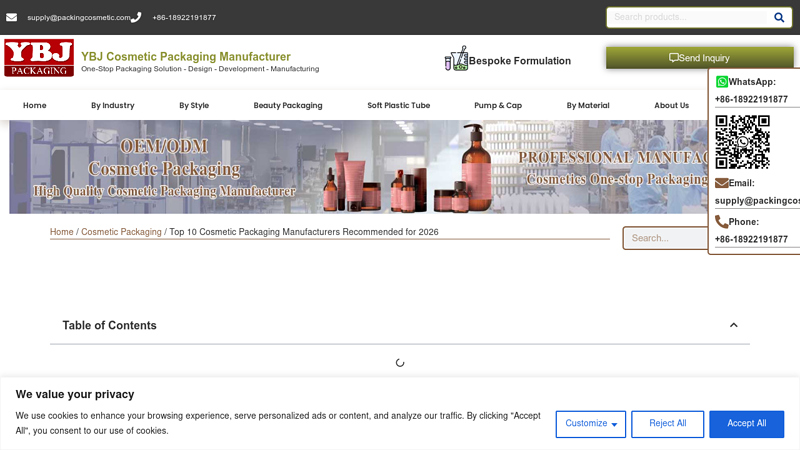
Task: Expand the By Industry menu
Action: point(112,105)
